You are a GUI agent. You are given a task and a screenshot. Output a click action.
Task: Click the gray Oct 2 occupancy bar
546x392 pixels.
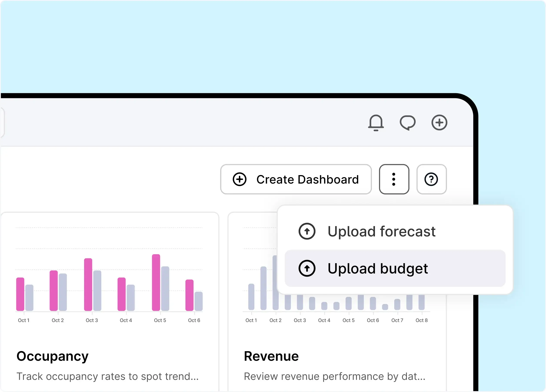pyautogui.click(x=63, y=292)
